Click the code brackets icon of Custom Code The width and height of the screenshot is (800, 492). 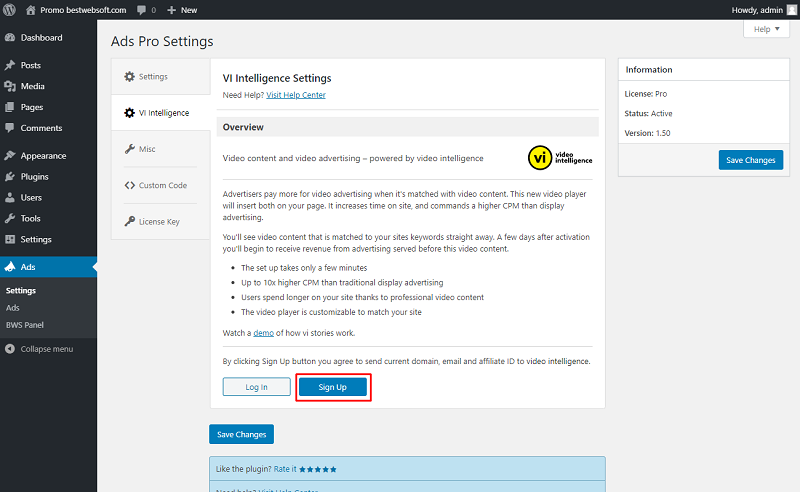(130, 185)
